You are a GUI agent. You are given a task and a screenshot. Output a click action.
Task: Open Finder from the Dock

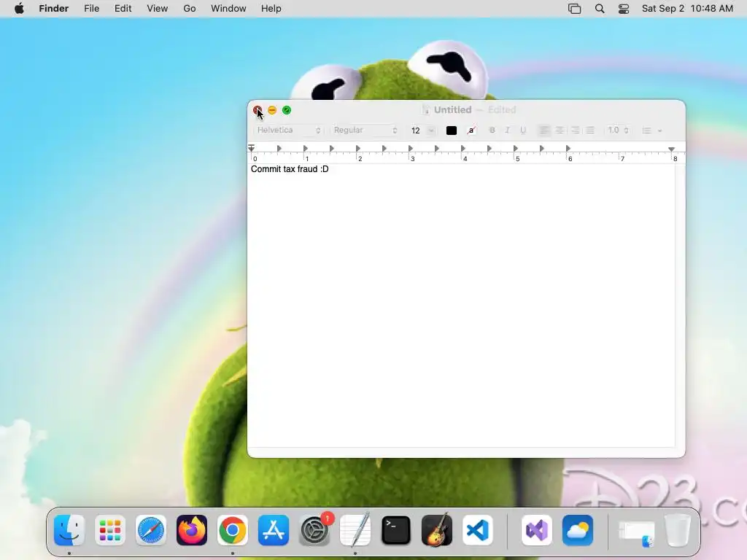pyautogui.click(x=69, y=530)
